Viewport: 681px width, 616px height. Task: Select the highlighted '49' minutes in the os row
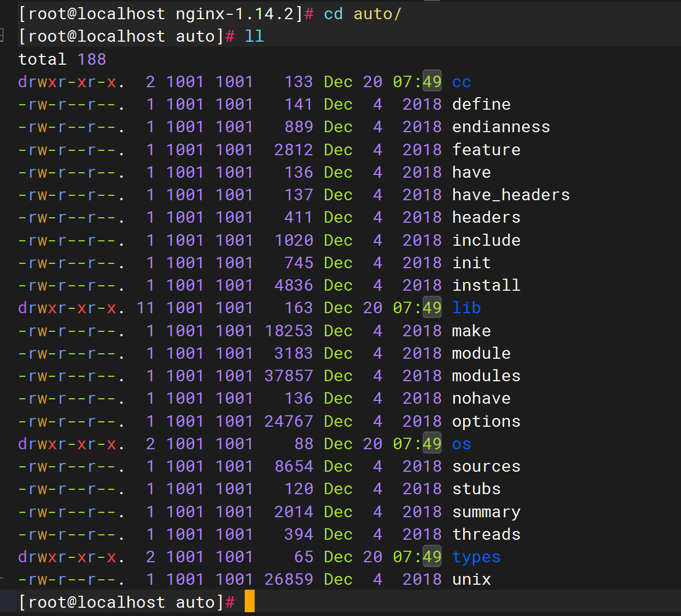pos(432,444)
